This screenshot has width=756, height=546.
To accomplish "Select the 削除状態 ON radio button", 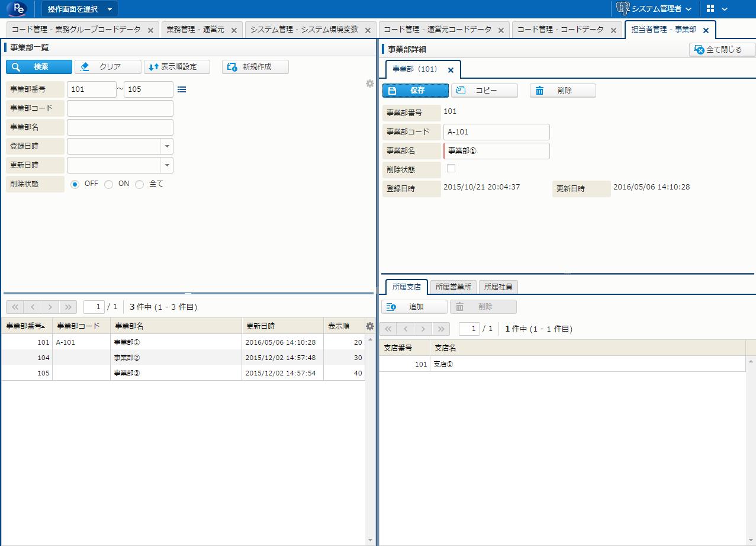I will point(109,184).
